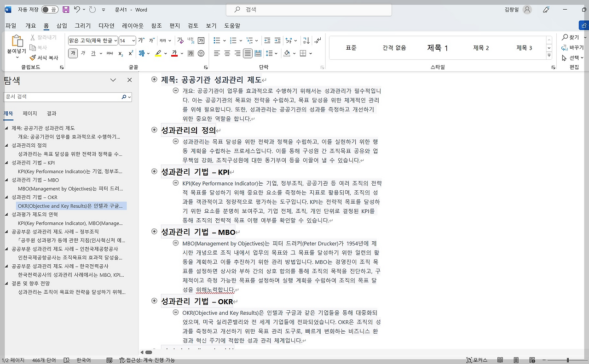The width and height of the screenshot is (589, 364).
Task: Toggle bold formatting
Action: (73, 53)
